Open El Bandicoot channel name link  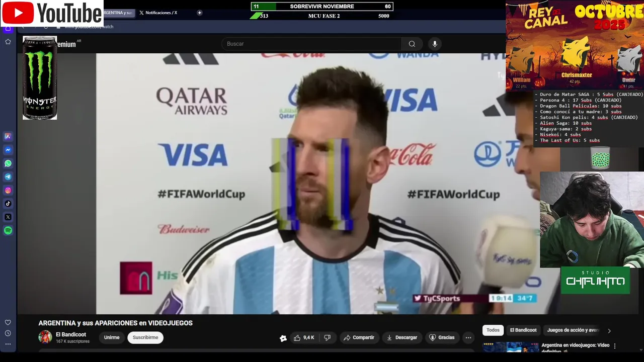[x=71, y=334]
